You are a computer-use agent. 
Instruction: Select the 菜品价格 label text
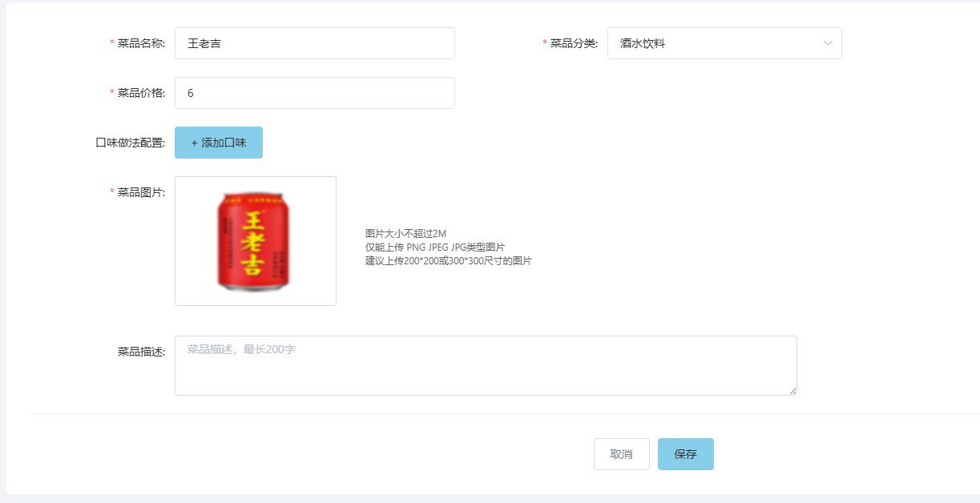click(x=141, y=93)
